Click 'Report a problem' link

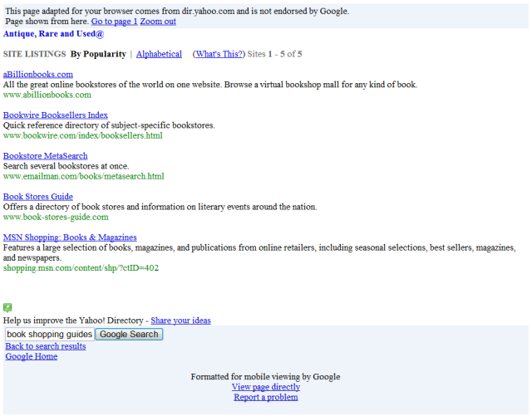(x=266, y=397)
